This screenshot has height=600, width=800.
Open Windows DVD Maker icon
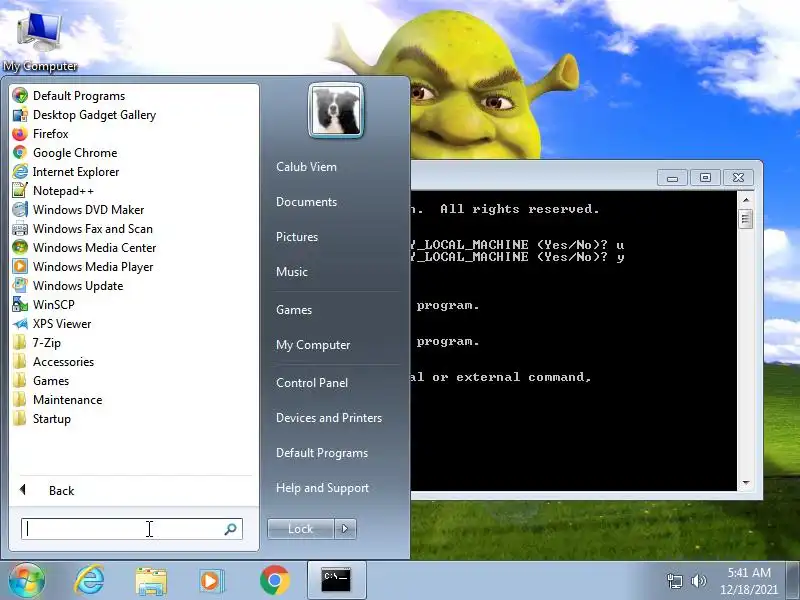(x=20, y=210)
